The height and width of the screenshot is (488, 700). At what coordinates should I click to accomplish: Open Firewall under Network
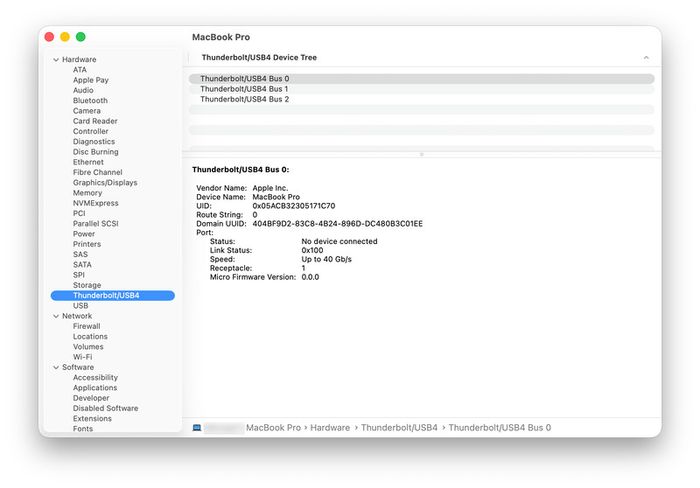[87, 326]
